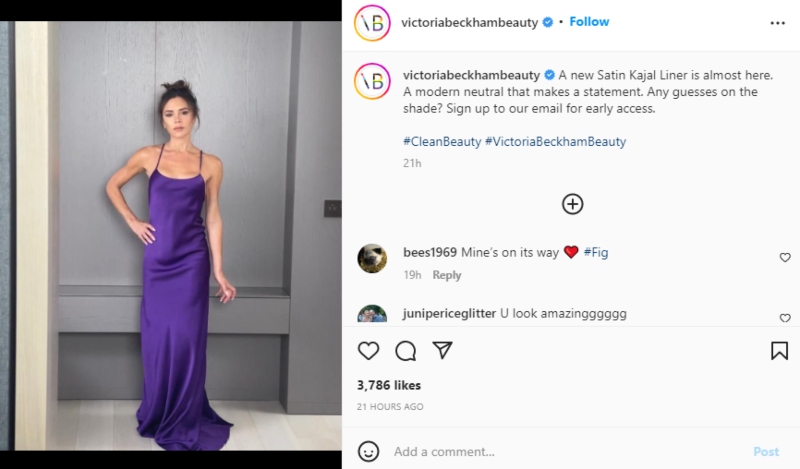Open the three-dot more options menu
This screenshot has width=800, height=469.
(x=778, y=22)
